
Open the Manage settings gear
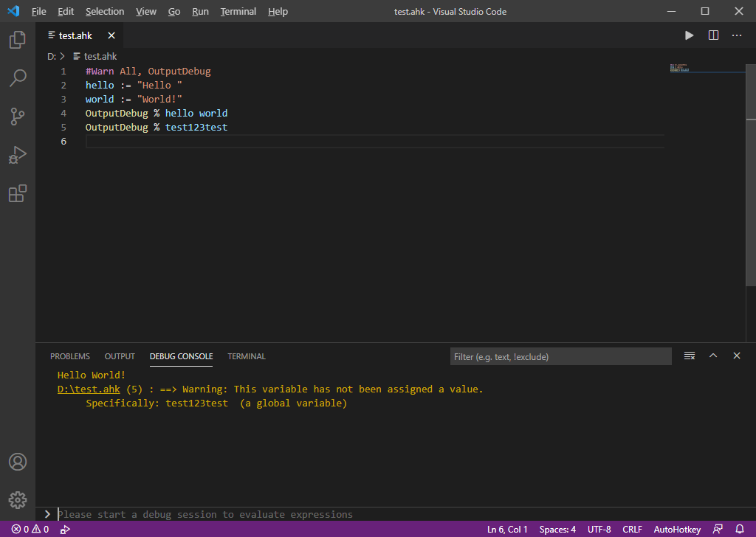[x=18, y=499]
